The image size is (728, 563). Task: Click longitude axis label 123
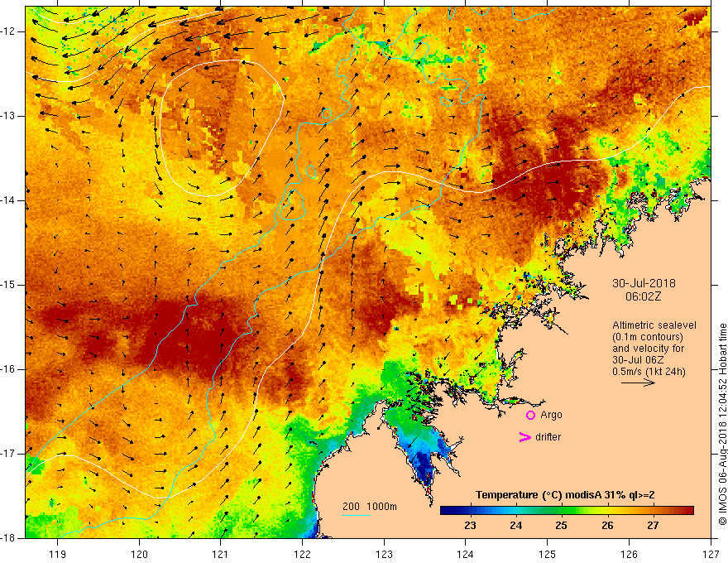pyautogui.click(x=384, y=554)
